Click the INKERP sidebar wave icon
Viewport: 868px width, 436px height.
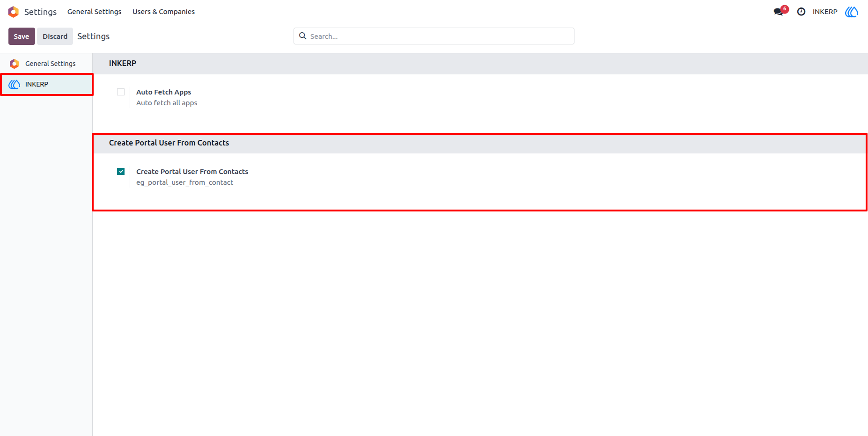15,84
